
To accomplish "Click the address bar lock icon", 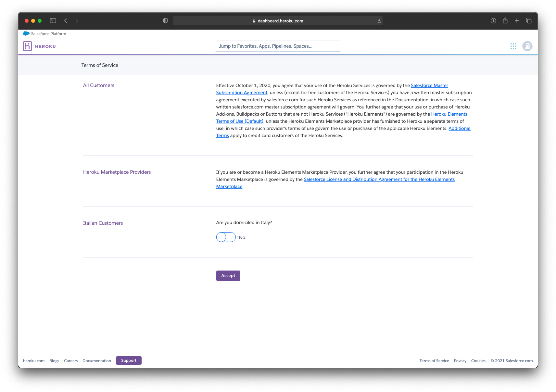I will point(254,21).
